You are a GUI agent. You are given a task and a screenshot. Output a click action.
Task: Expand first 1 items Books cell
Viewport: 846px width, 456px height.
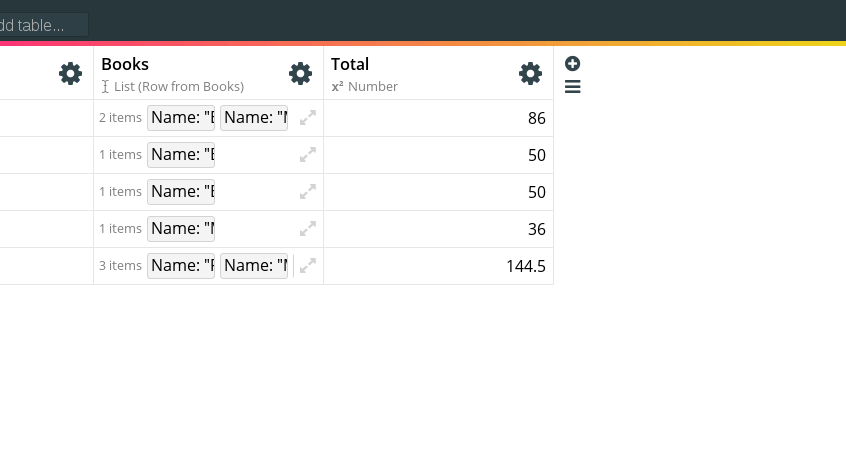coord(308,155)
